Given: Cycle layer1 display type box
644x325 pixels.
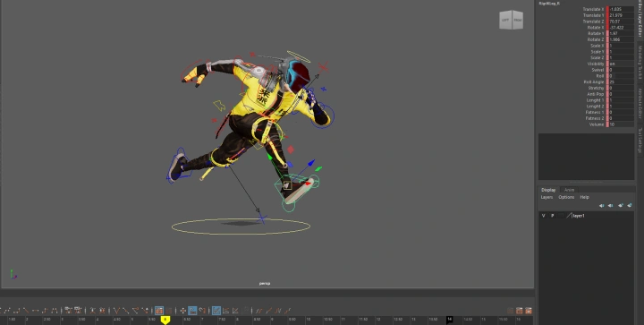Looking at the screenshot, I should click(x=561, y=216).
